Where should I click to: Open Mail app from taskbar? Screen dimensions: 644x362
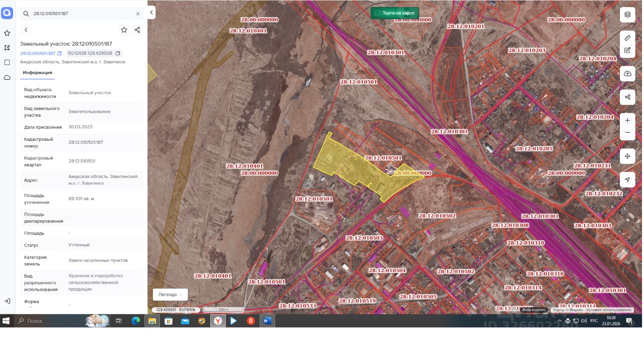click(185, 321)
